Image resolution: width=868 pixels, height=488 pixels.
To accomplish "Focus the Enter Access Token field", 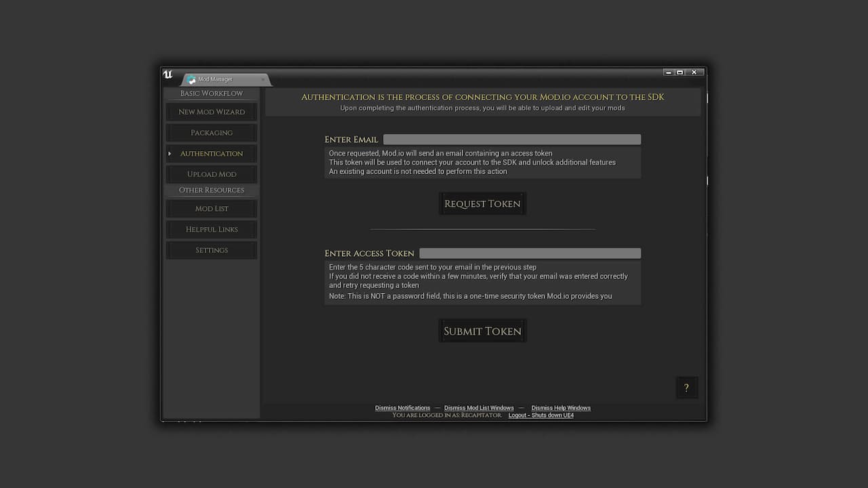I will coord(530,253).
